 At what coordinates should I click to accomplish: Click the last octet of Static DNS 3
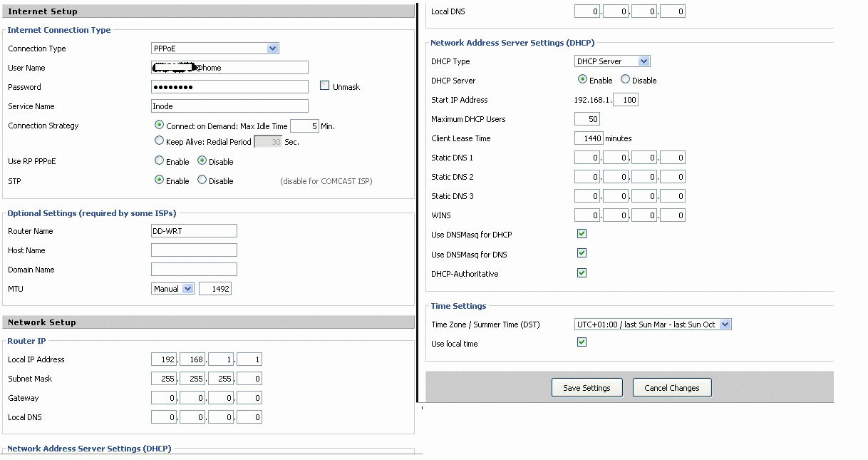673,196
